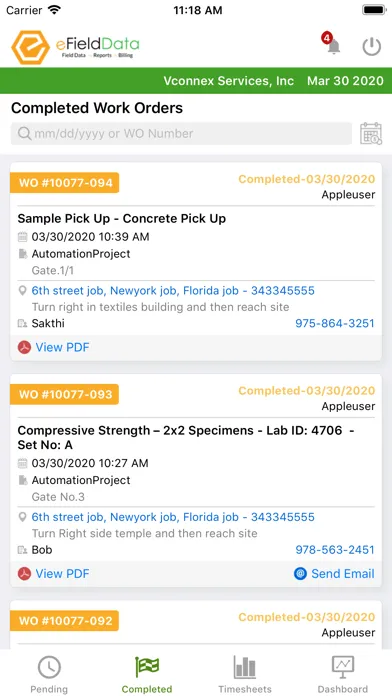Open the WO #10077-092 work order badge

pos(65,621)
